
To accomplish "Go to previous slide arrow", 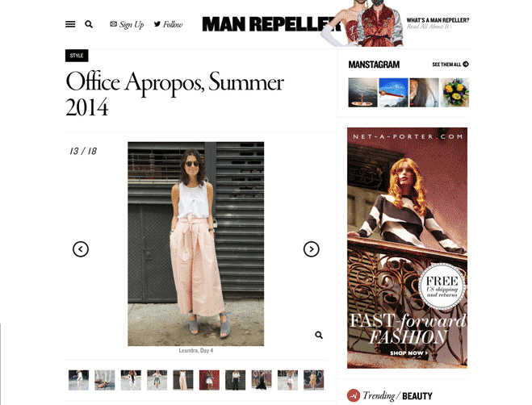I will tap(81, 249).
